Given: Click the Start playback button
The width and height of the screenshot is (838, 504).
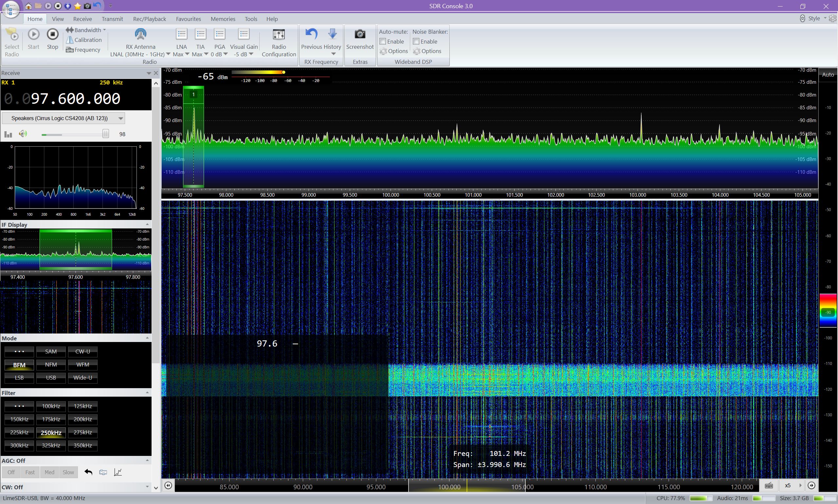Looking at the screenshot, I should 33,34.
